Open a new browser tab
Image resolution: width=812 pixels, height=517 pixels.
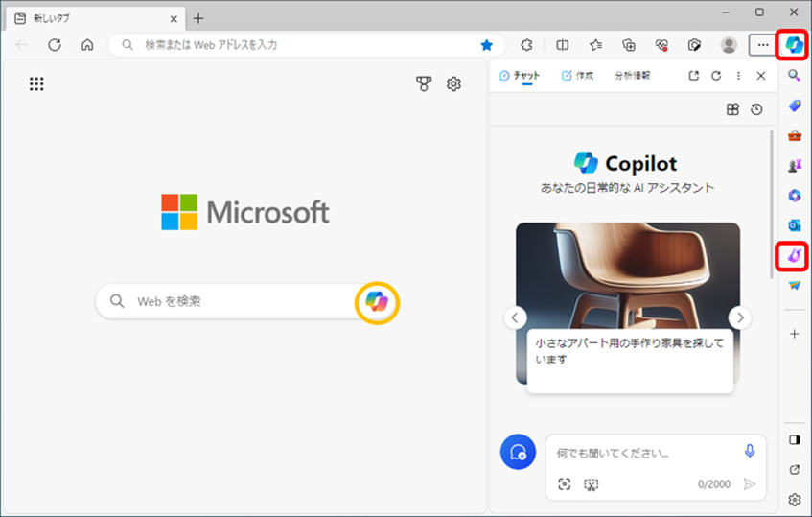pyautogui.click(x=198, y=18)
